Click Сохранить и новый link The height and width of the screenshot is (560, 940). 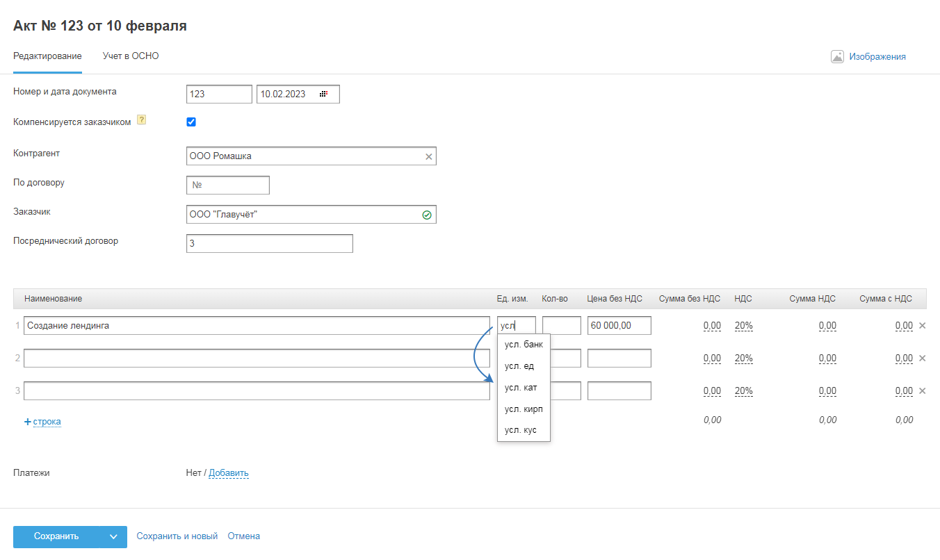click(177, 536)
